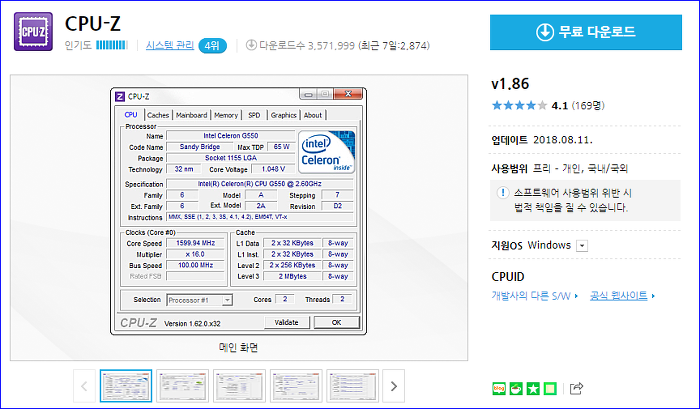The width and height of the screenshot is (700, 409).
Task: Select the fifth screenshot thumbnail
Action: [x=353, y=386]
